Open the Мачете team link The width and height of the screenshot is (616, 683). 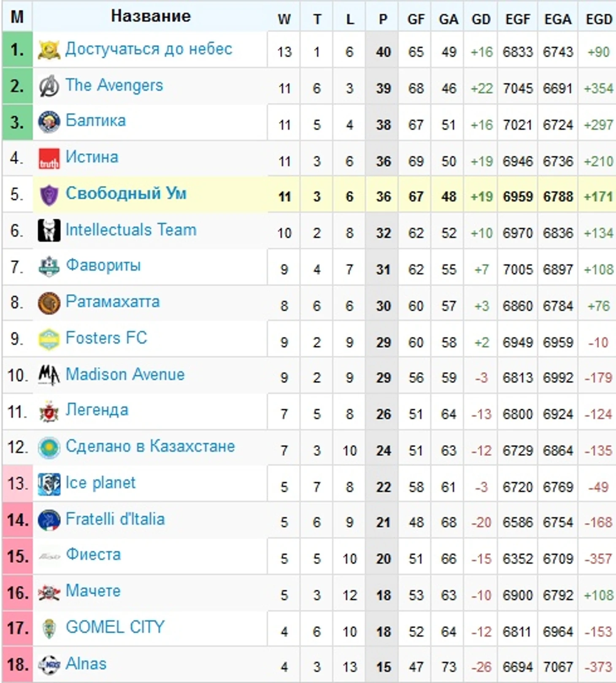tap(93, 591)
